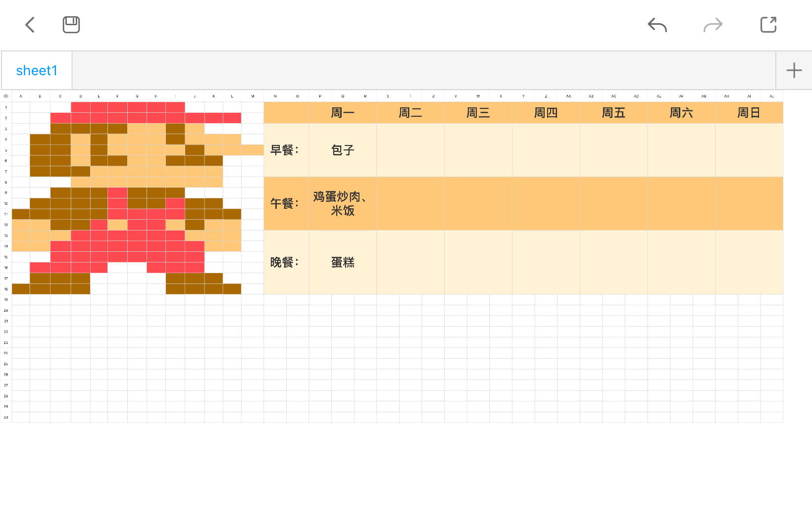Select column A header
812x523 pixels.
pos(21,96)
